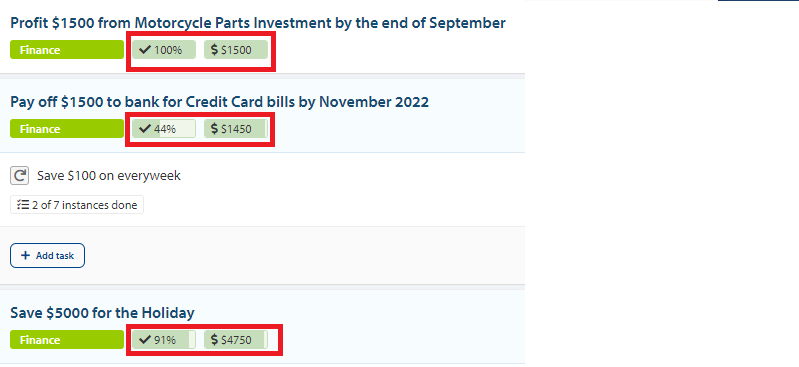Click the Add task button
Viewport: 799px width, 367px height.
(x=47, y=255)
